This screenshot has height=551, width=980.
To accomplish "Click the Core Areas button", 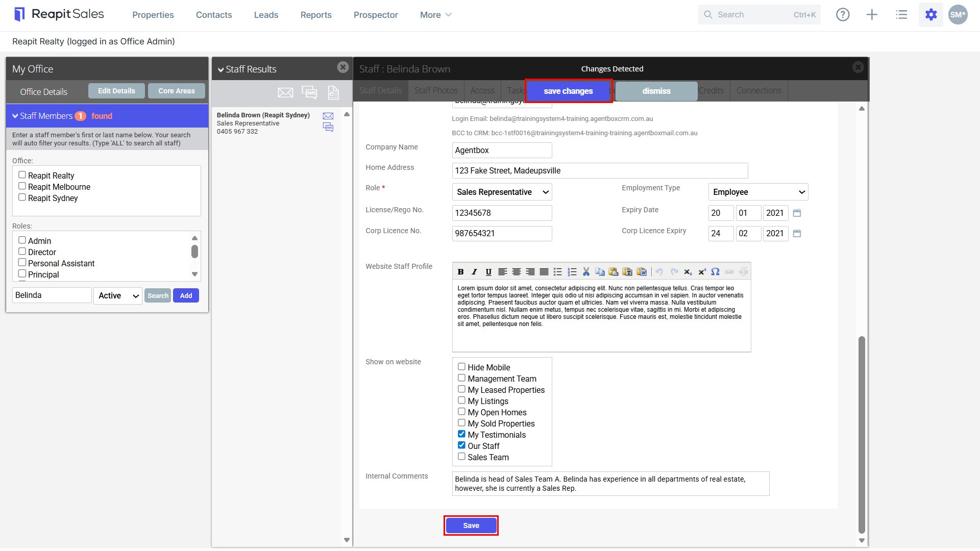I will [x=177, y=91].
